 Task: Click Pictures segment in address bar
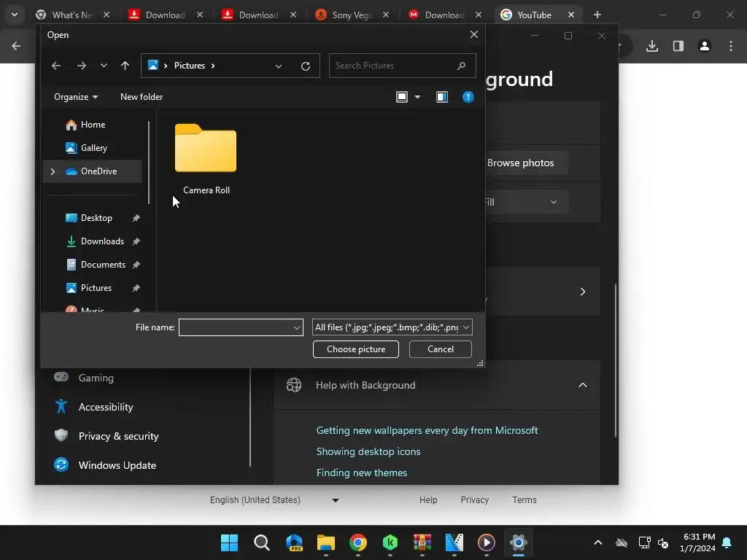point(189,66)
